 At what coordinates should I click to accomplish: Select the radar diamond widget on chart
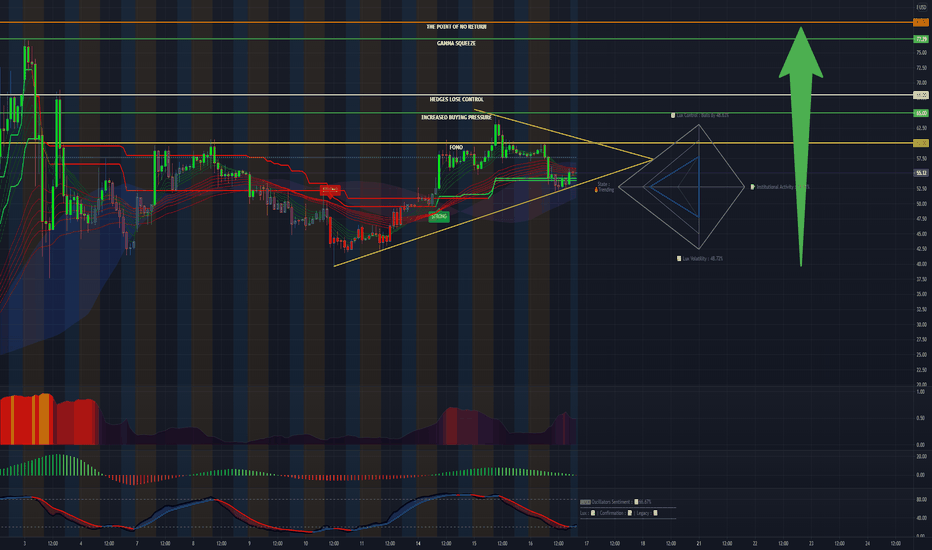click(682, 187)
